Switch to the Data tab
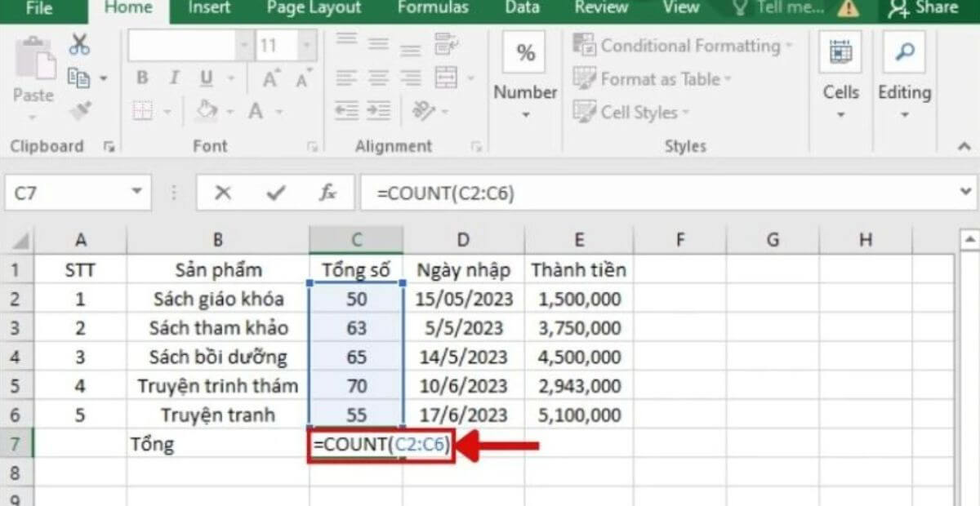The image size is (980, 506). point(522,8)
